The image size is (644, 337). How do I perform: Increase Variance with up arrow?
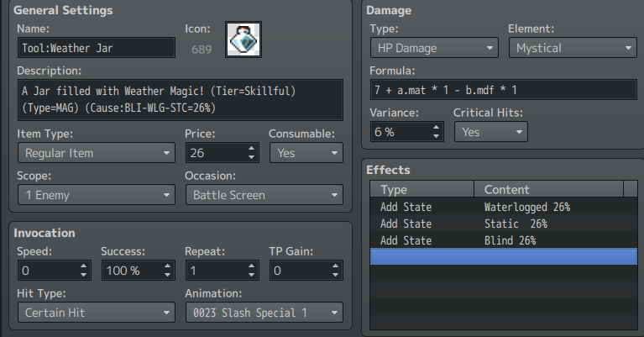[437, 127]
